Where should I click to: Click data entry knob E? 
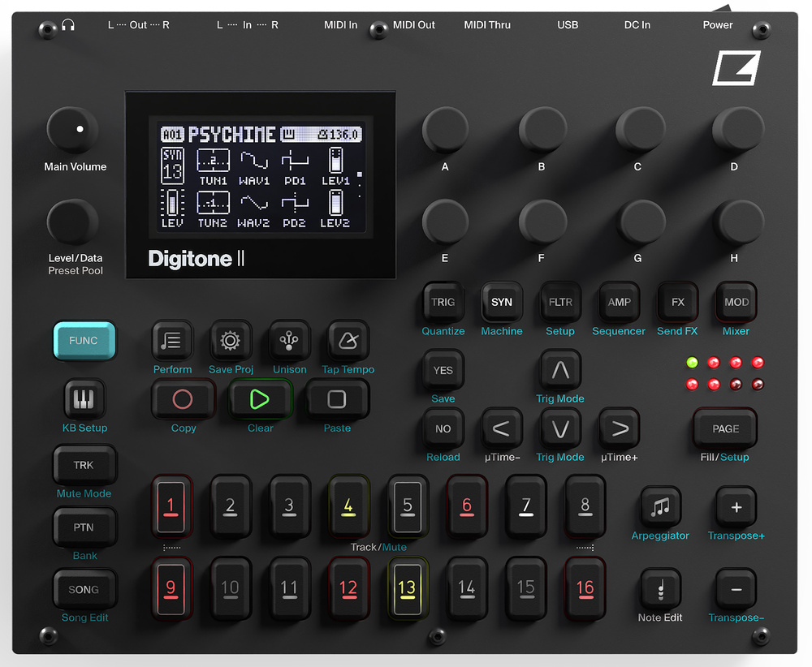445,222
